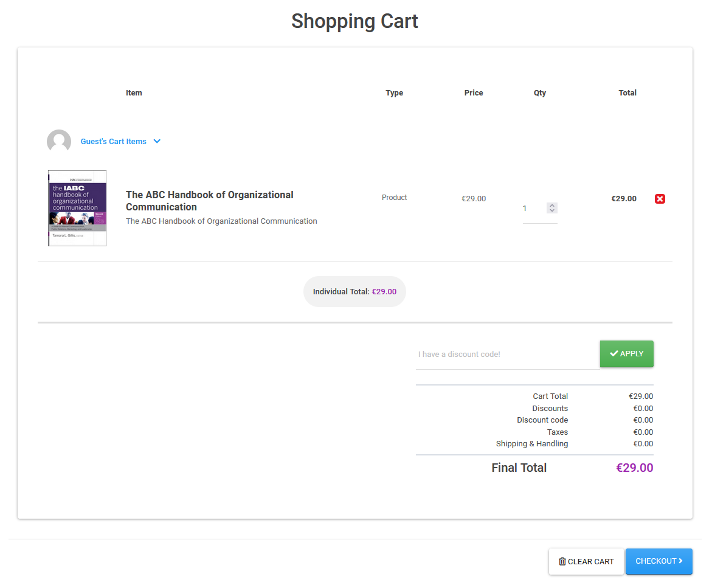Decrease quantity with the down arrow
The height and width of the screenshot is (588, 712).
pyautogui.click(x=552, y=210)
